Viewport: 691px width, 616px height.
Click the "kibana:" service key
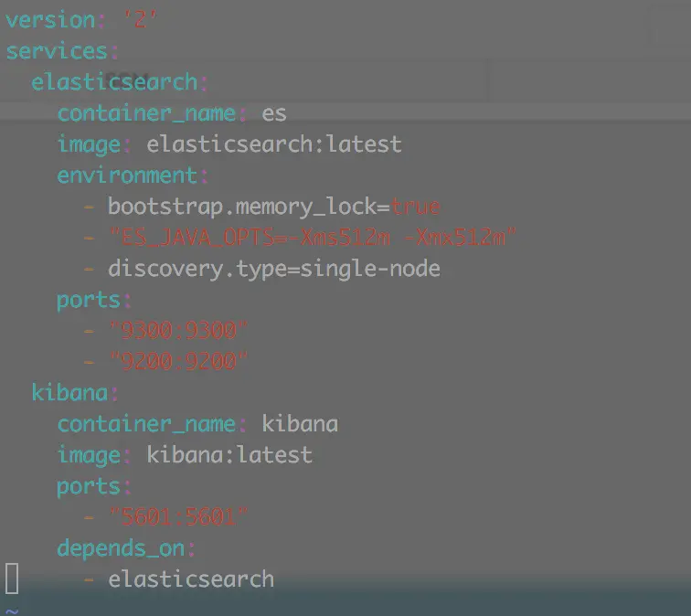point(75,392)
